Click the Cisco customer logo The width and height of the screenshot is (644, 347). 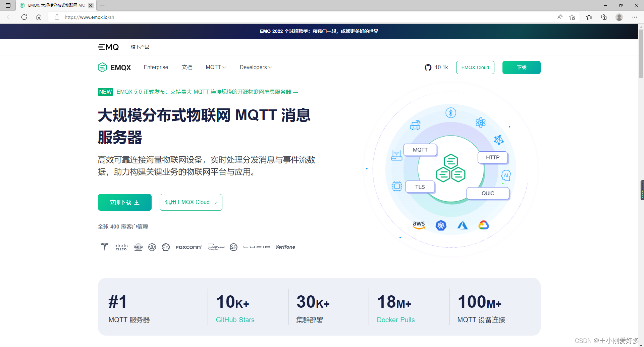point(121,247)
